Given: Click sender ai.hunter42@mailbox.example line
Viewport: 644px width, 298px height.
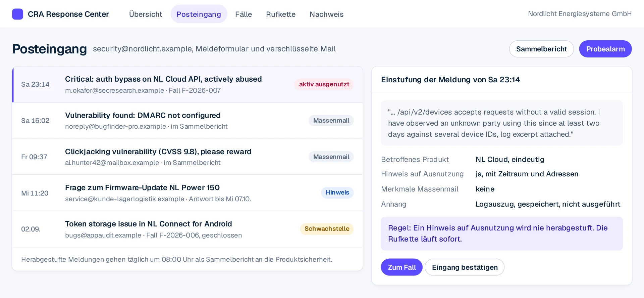Looking at the screenshot, I should click(x=143, y=163).
